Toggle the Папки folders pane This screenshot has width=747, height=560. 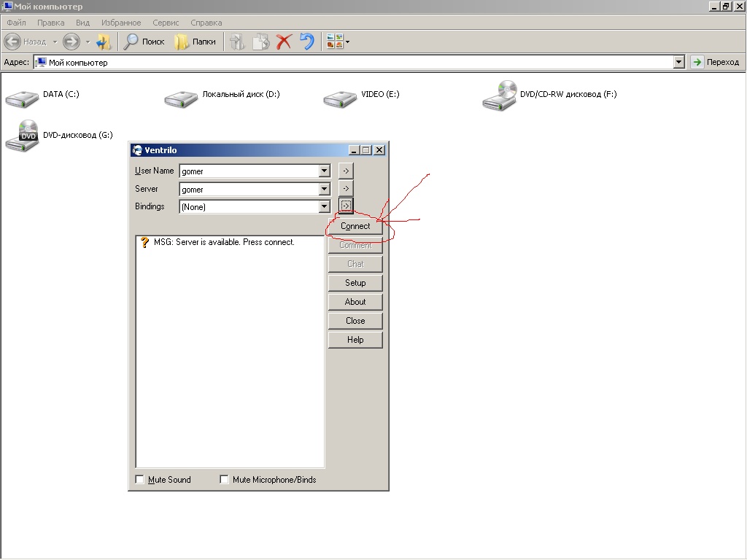195,42
